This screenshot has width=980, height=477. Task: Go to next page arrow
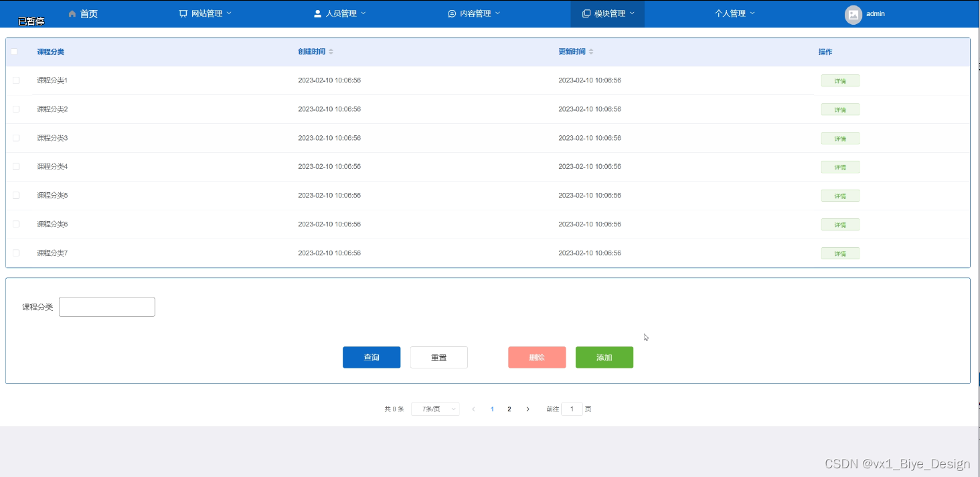pyautogui.click(x=527, y=409)
